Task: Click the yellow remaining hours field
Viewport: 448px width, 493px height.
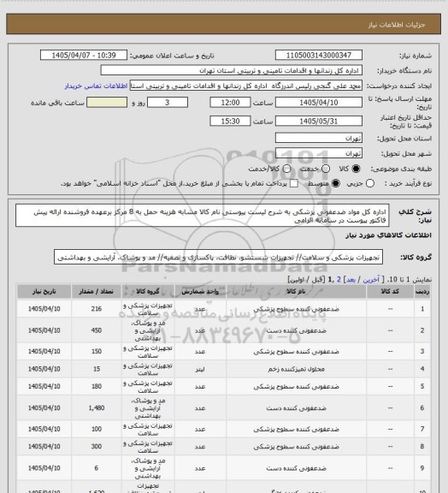Action: pos(107,103)
